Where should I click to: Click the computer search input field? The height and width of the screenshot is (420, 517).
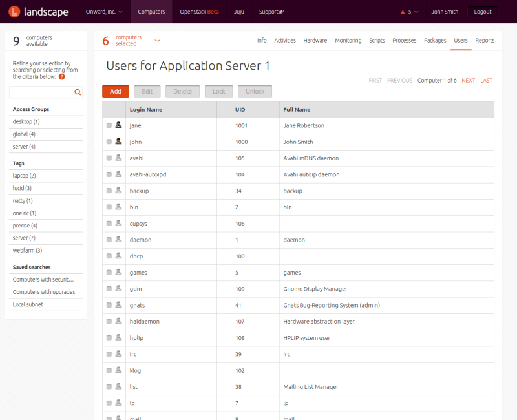tap(41, 92)
